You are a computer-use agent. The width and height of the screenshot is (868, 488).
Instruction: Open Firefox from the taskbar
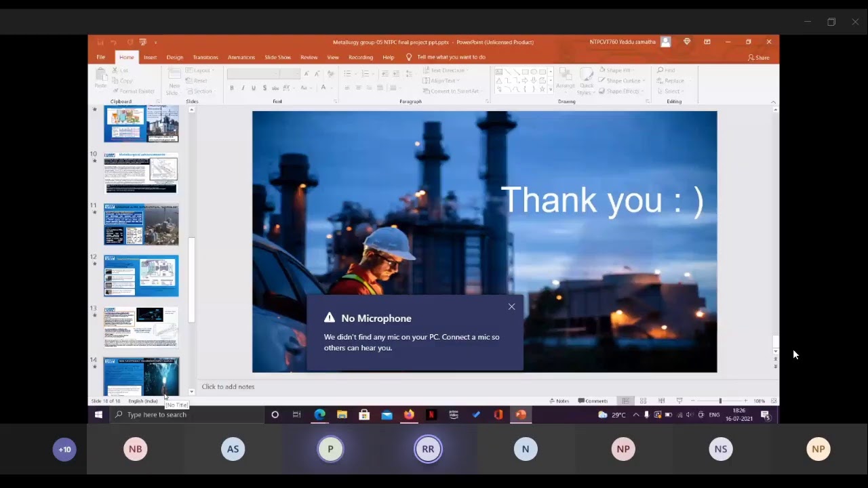point(409,415)
